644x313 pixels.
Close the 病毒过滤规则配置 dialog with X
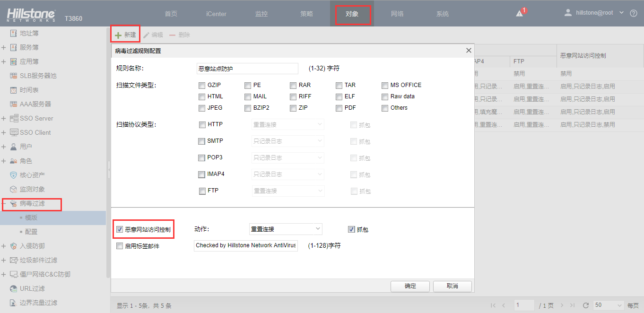[x=469, y=50]
